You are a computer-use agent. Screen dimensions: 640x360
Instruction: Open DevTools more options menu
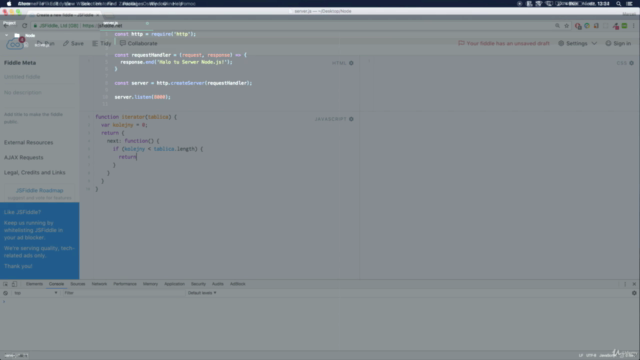coord(625,284)
